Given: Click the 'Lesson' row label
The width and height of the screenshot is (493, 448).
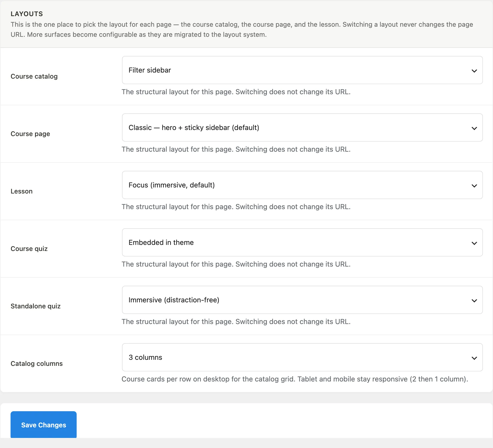Looking at the screenshot, I should [21, 191].
